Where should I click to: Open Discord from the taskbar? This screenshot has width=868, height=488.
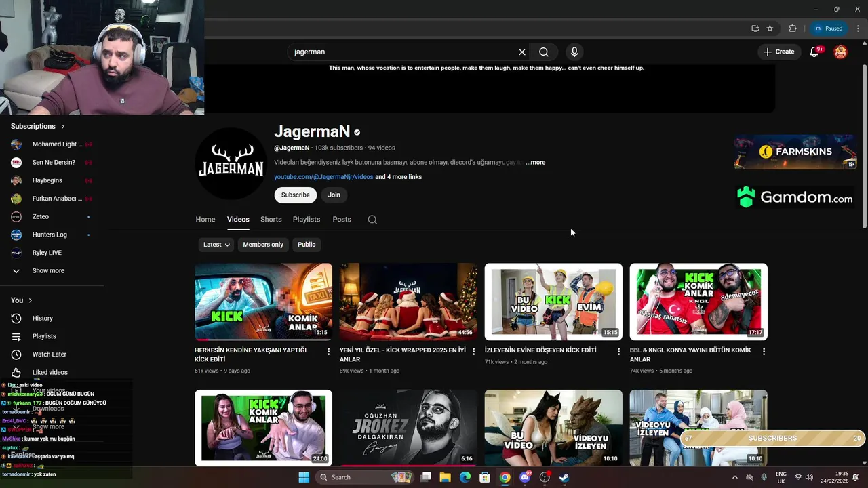(x=524, y=477)
